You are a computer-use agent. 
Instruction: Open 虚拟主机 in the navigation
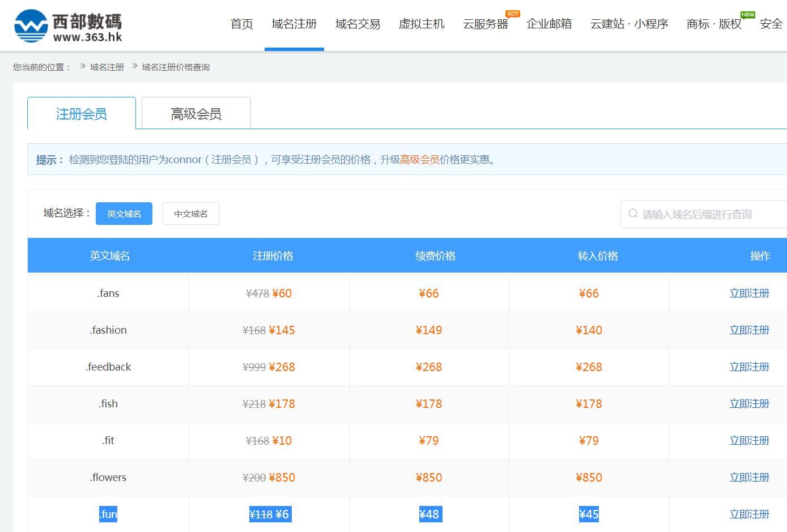[x=422, y=24]
